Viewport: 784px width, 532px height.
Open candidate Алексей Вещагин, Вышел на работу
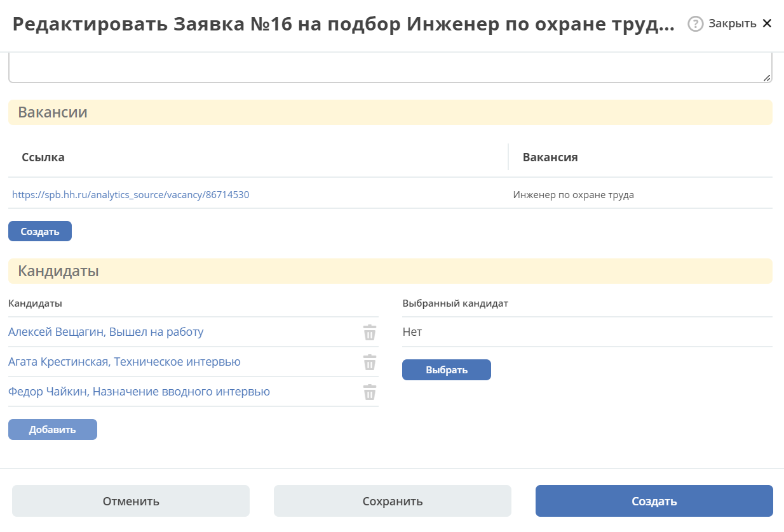[106, 332]
